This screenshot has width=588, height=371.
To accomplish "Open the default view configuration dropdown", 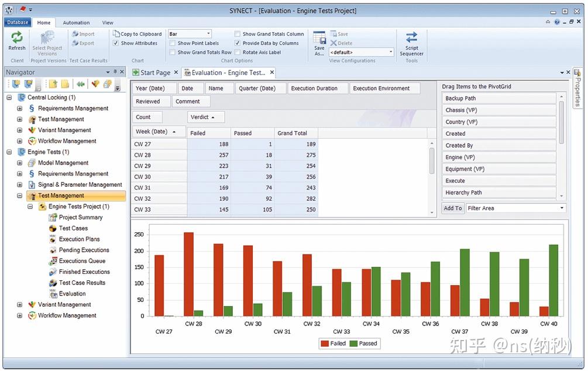I will [x=391, y=52].
